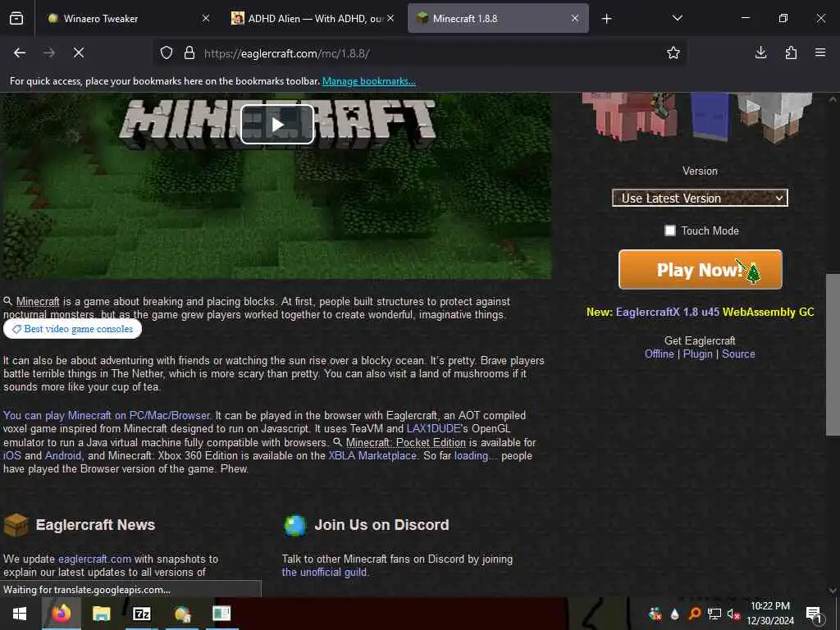Image resolution: width=840 pixels, height=630 pixels.
Task: Open Firefox downloads panel
Action: (x=760, y=52)
